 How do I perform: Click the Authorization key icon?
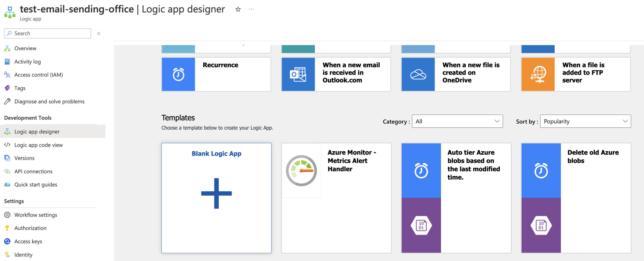coord(7,228)
